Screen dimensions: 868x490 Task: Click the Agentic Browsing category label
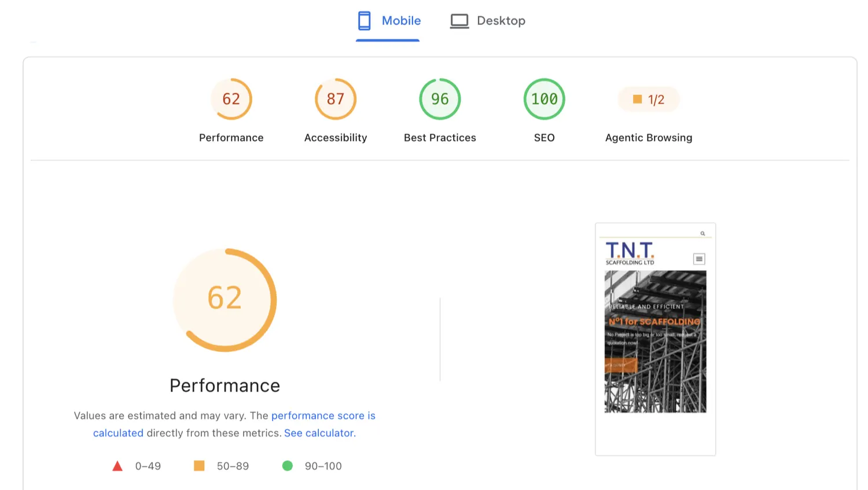pyautogui.click(x=649, y=138)
